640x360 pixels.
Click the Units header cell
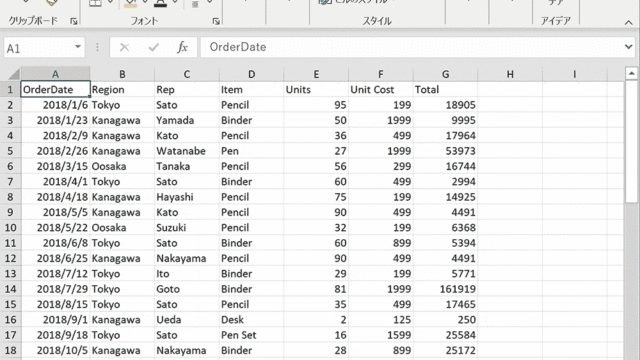pyautogui.click(x=316, y=89)
